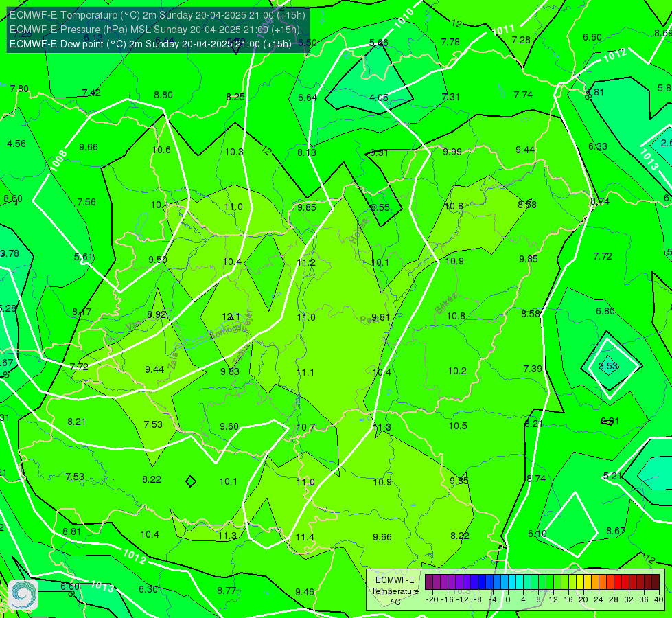Click the 5.61 temperature value

pos(84,257)
